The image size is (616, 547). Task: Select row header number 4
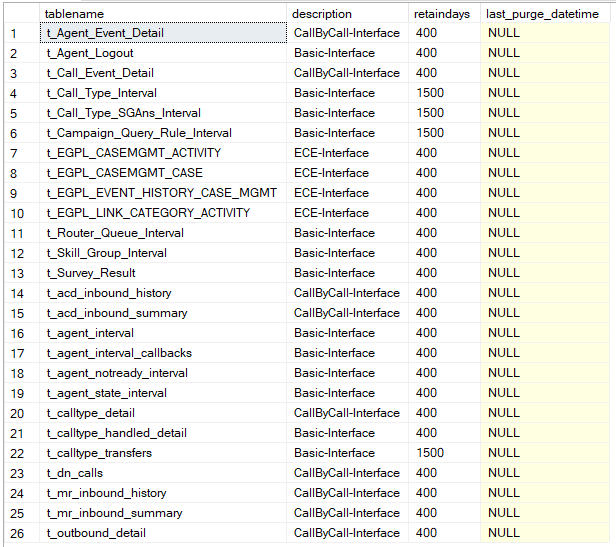[x=22, y=94]
